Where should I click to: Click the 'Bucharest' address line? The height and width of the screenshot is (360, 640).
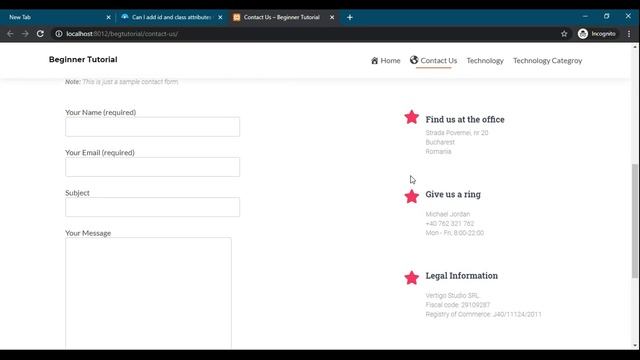(x=440, y=142)
